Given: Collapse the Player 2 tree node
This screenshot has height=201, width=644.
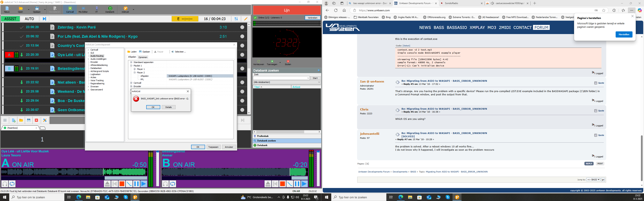Looking at the screenshot, I should [x=135, y=73].
